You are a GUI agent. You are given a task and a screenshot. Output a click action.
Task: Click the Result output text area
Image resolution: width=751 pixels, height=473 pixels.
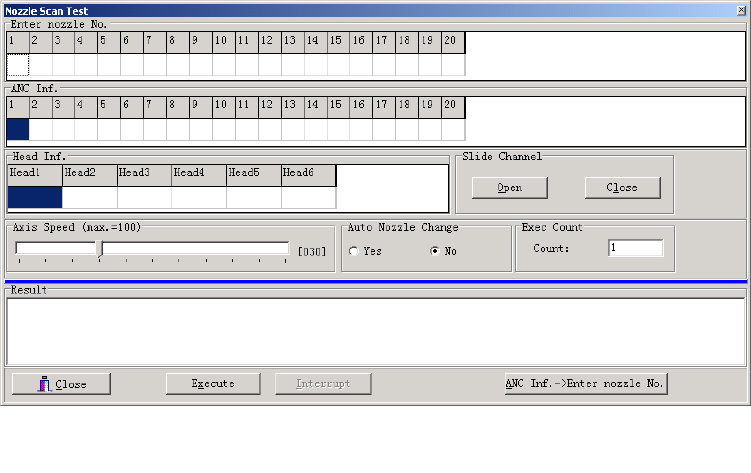[x=376, y=331]
